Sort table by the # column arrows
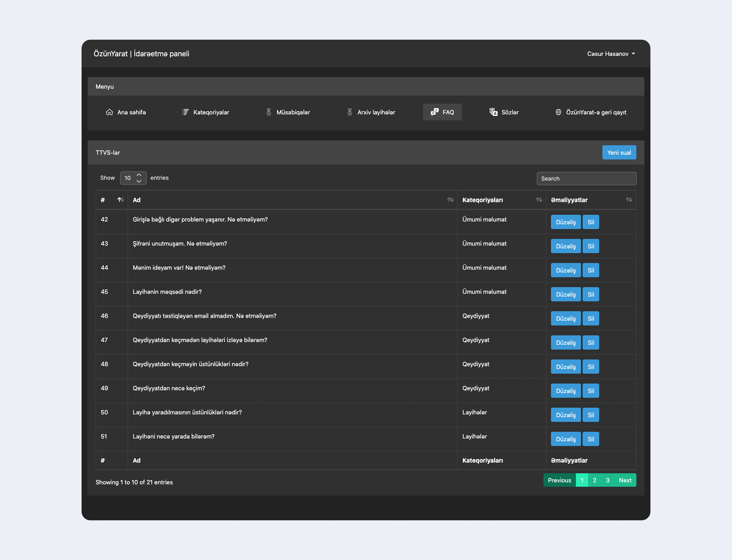The height and width of the screenshot is (560, 732). pyautogui.click(x=121, y=200)
